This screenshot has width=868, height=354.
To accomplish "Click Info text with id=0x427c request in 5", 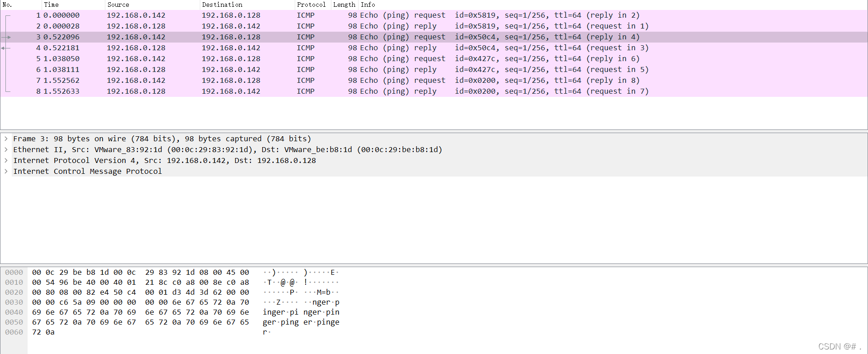I will (x=505, y=70).
